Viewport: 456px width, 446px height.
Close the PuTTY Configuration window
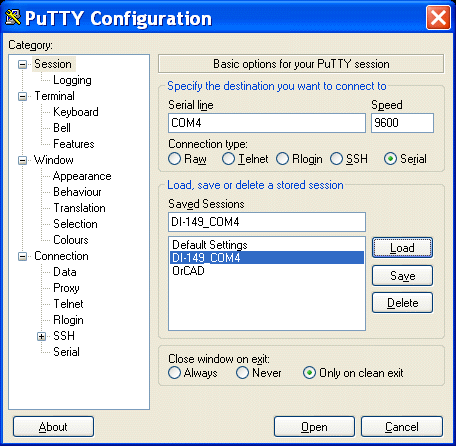point(438,18)
